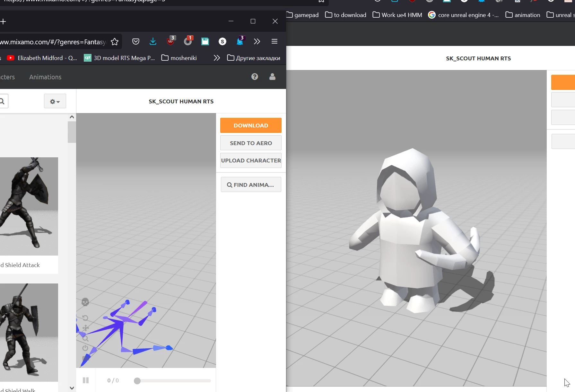Open a new browser tab with plus

click(x=3, y=22)
